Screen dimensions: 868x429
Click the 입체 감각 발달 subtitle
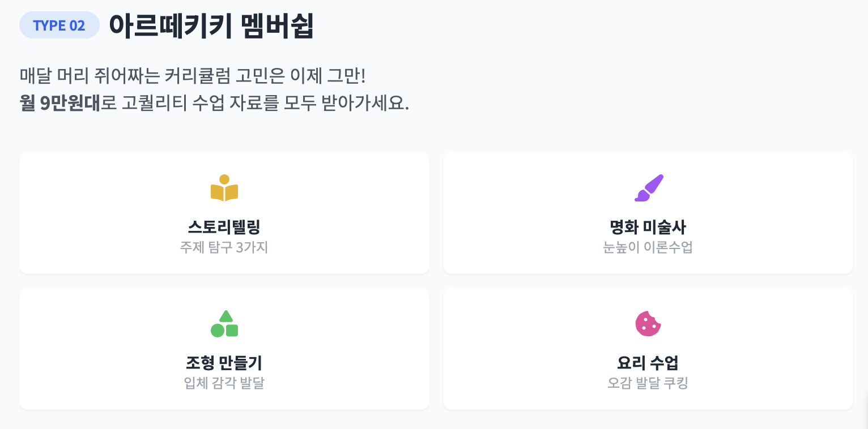[x=224, y=383]
